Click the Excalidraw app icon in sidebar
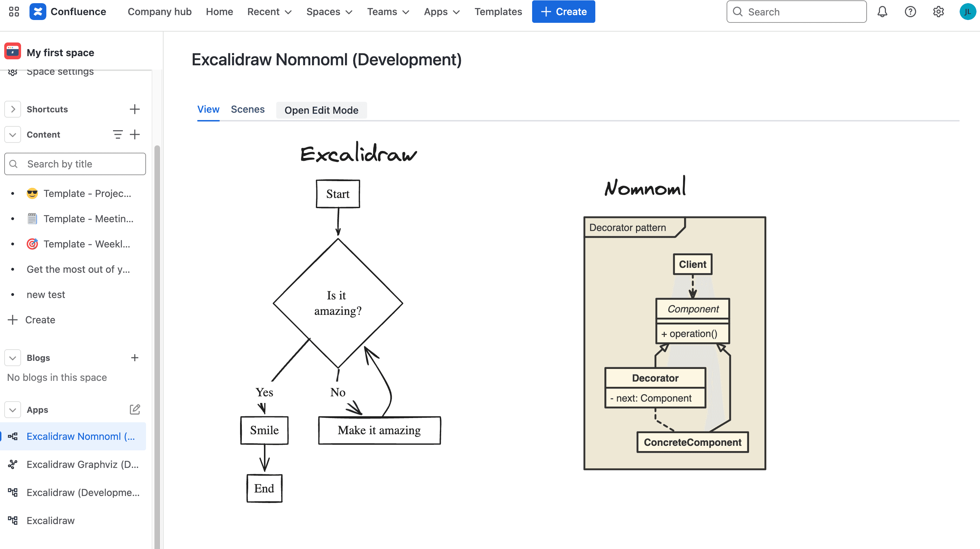This screenshot has width=980, height=549. pos(13,521)
